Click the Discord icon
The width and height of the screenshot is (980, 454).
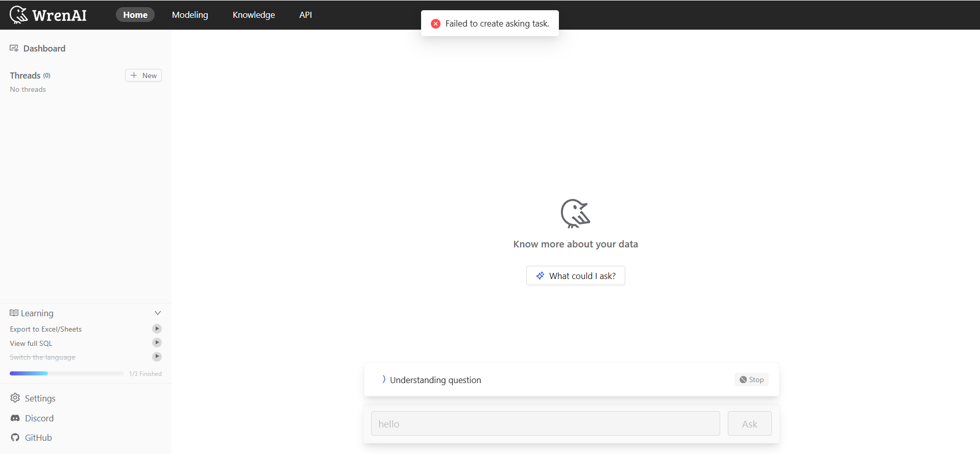click(x=15, y=418)
